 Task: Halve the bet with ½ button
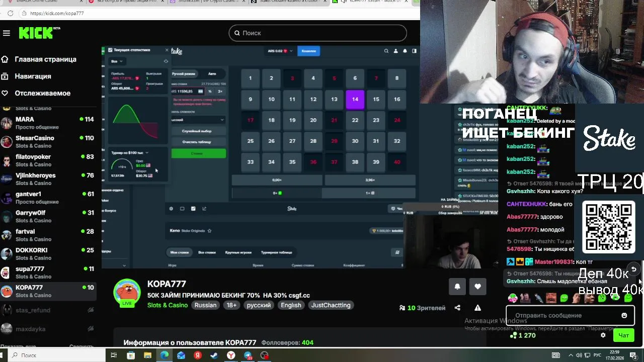tap(210, 92)
